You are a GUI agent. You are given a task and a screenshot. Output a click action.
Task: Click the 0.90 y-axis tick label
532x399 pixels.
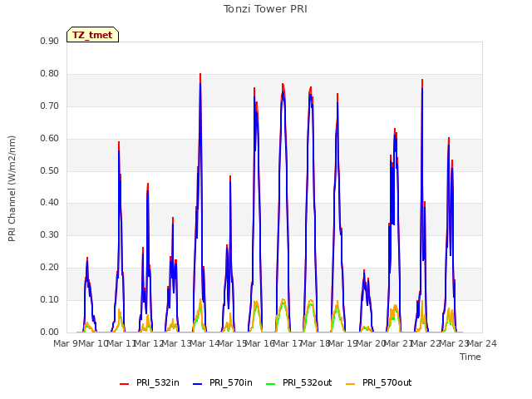(50, 41)
